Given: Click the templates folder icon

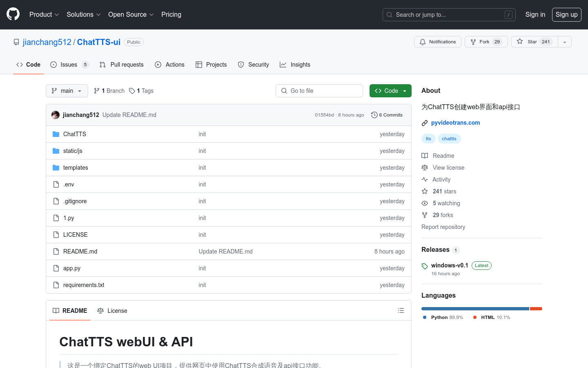Looking at the screenshot, I should (56, 168).
